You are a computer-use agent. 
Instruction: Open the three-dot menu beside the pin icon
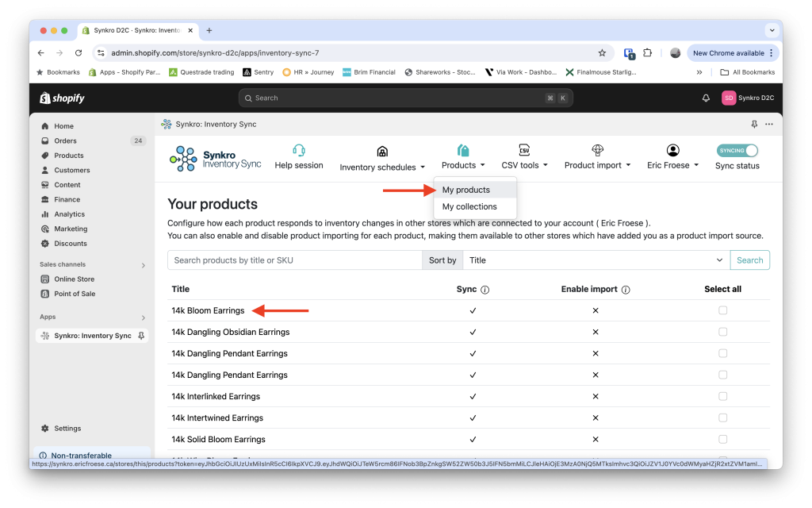click(x=768, y=124)
